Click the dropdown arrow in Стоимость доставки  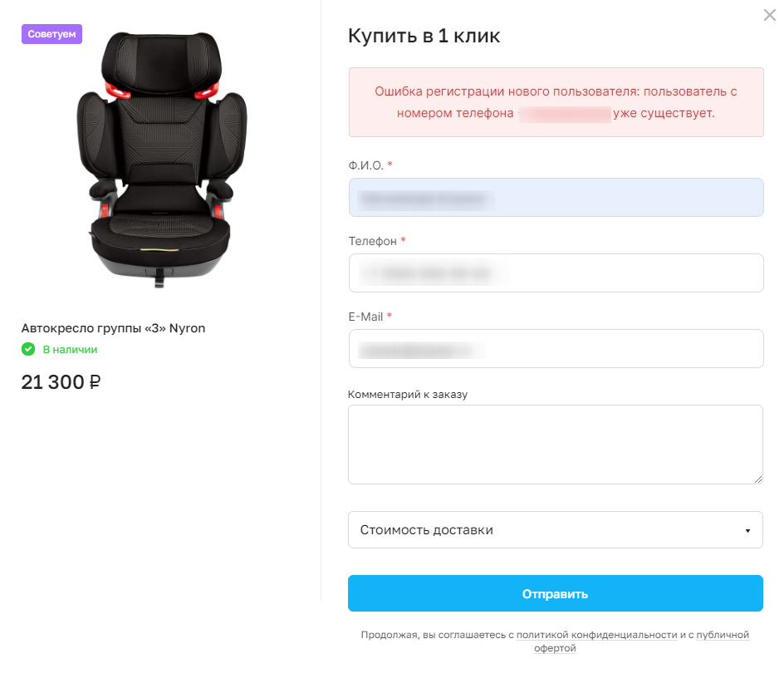coord(747,531)
